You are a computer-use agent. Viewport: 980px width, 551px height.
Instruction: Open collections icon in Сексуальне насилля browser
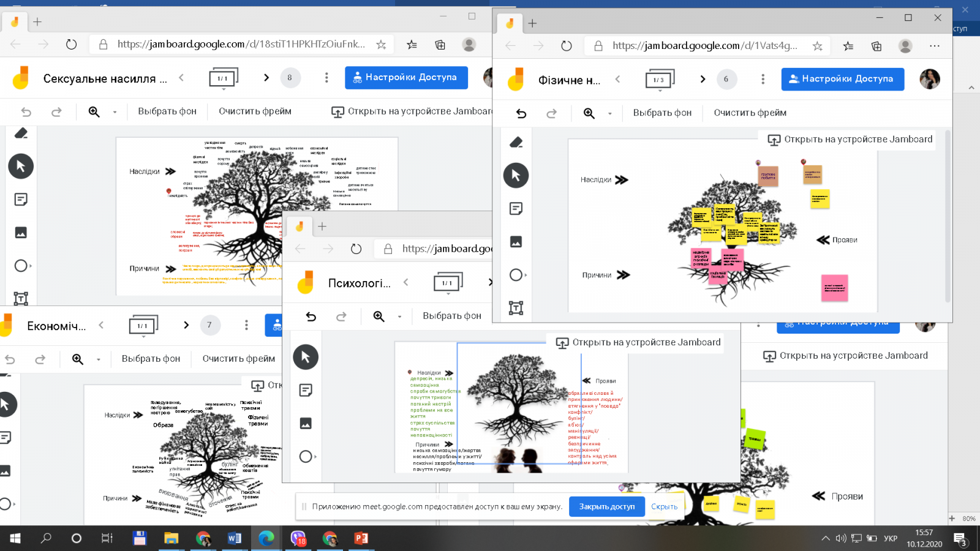(x=440, y=44)
